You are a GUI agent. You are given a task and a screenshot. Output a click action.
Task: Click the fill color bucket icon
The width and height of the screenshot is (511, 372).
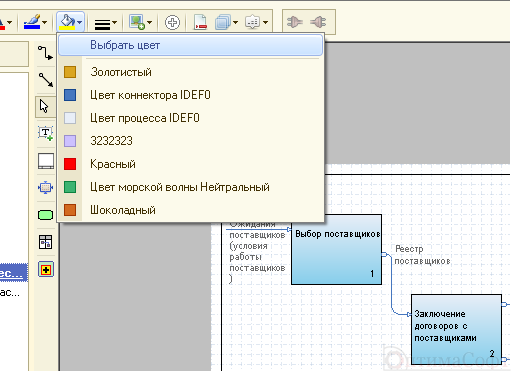click(67, 22)
